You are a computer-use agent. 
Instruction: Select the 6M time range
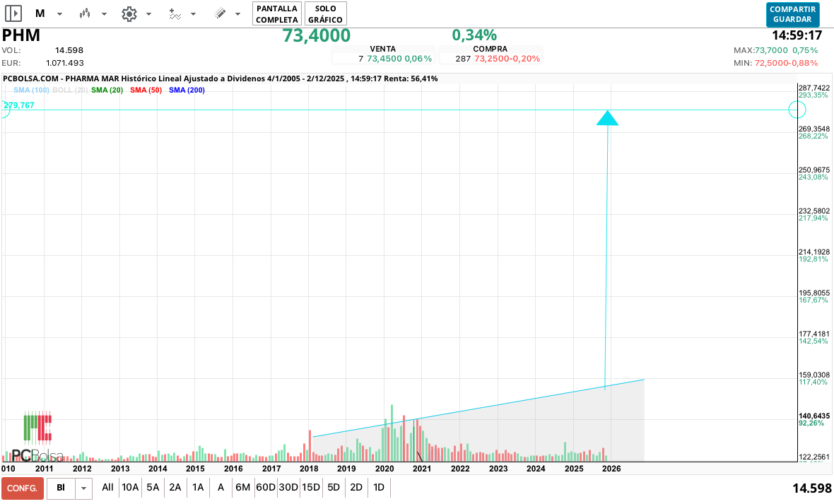pos(242,487)
